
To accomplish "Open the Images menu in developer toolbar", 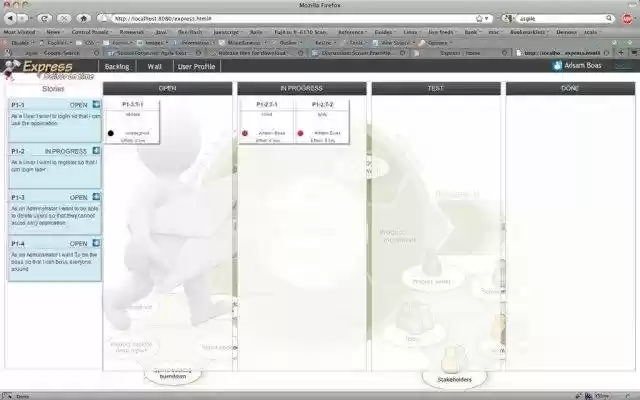I will click(151, 42).
